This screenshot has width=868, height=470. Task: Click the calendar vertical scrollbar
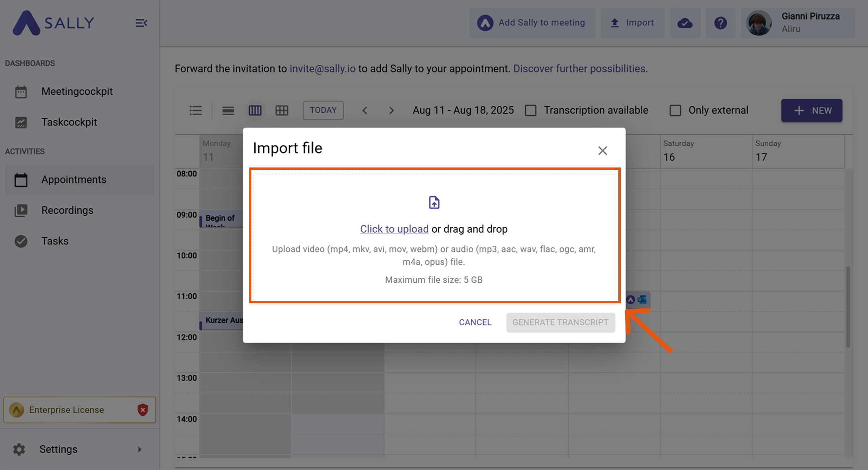point(848,307)
